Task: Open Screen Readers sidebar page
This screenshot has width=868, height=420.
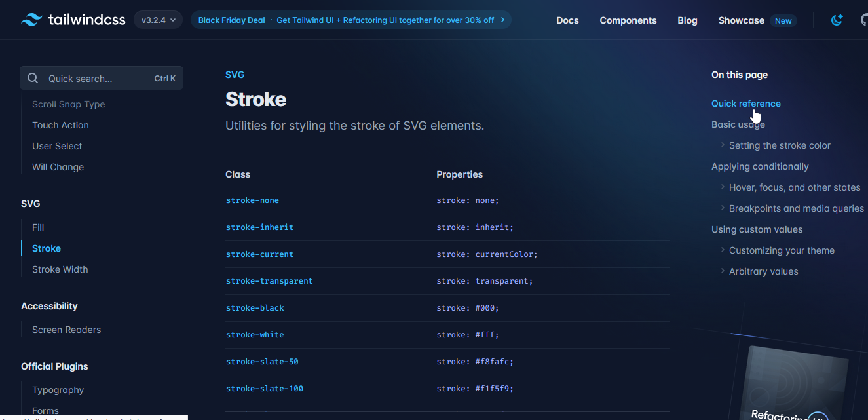Action: click(x=66, y=330)
